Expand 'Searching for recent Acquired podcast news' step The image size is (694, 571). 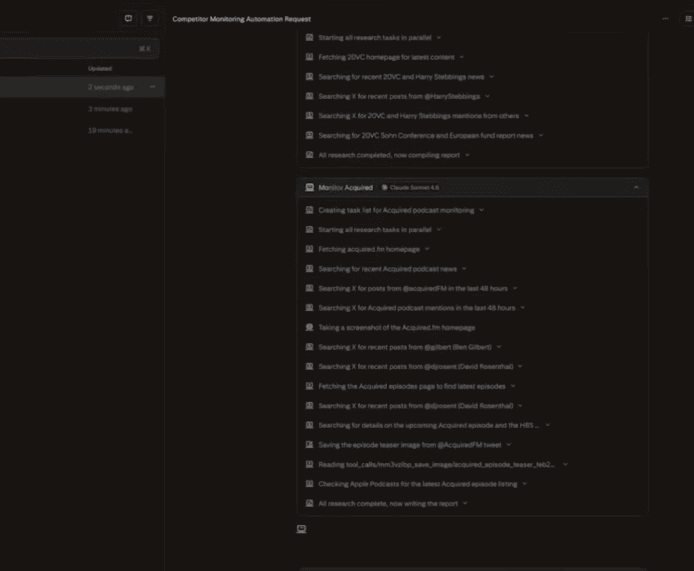tap(465, 269)
